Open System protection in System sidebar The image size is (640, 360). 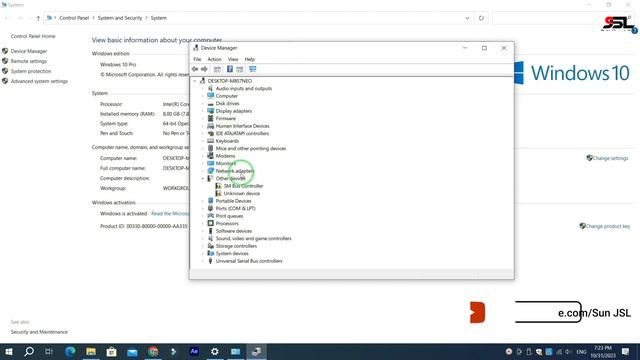coord(31,71)
